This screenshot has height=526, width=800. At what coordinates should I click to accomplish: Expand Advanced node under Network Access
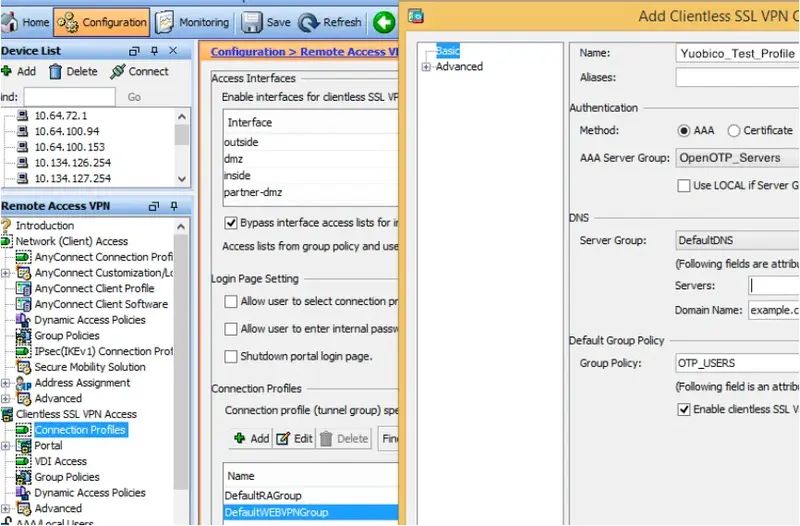click(x=6, y=399)
